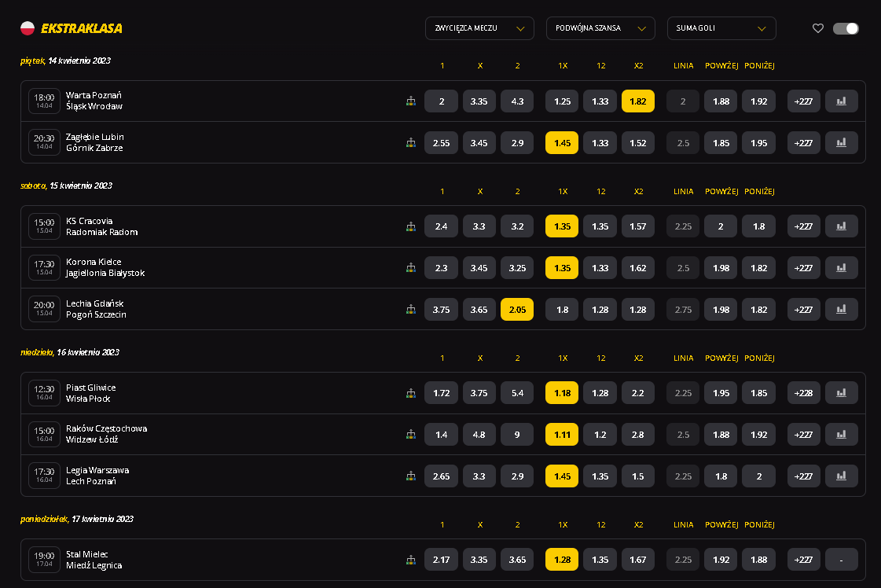Open Raków Częstochowa vs Widzew Łódź match

tap(106, 434)
